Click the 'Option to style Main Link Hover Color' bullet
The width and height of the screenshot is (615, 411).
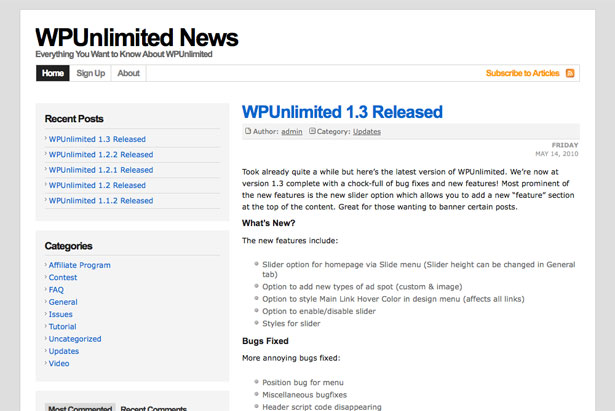(393, 299)
